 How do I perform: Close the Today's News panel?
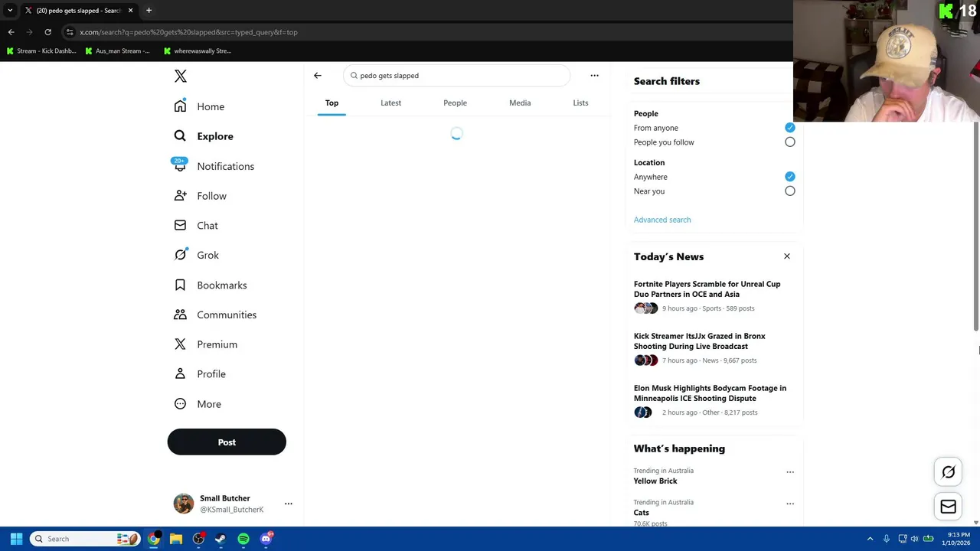click(786, 256)
